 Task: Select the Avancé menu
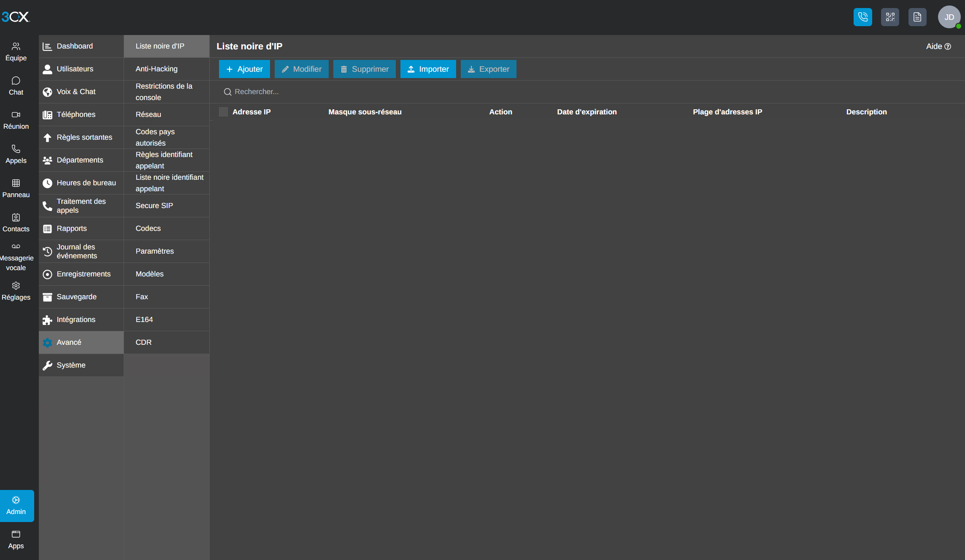(x=81, y=343)
